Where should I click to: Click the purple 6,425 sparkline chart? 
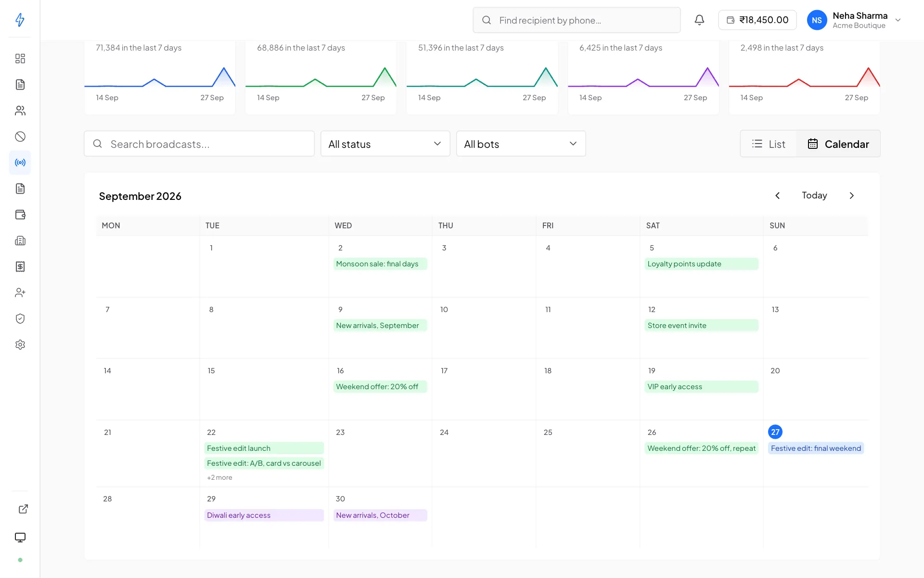[x=643, y=77]
